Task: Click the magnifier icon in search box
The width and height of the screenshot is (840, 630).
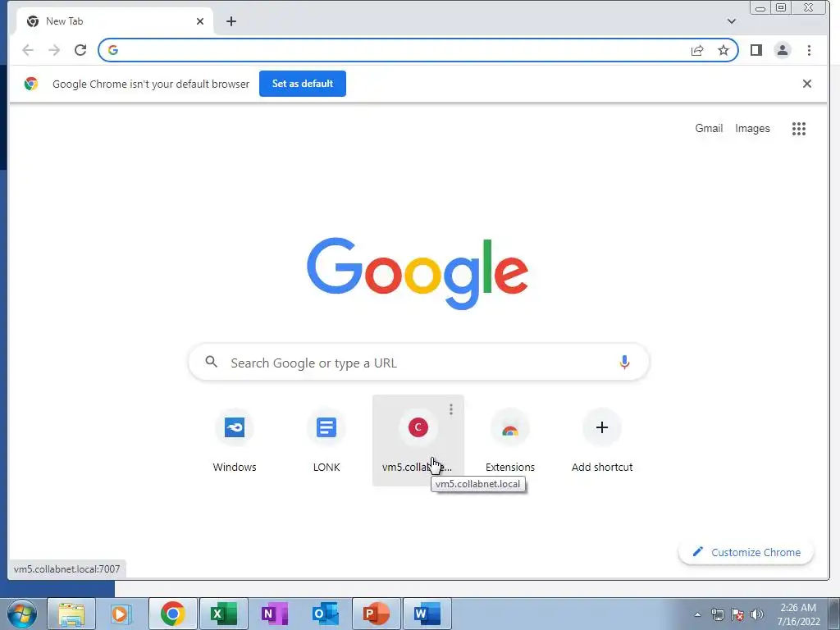Action: pyautogui.click(x=212, y=362)
